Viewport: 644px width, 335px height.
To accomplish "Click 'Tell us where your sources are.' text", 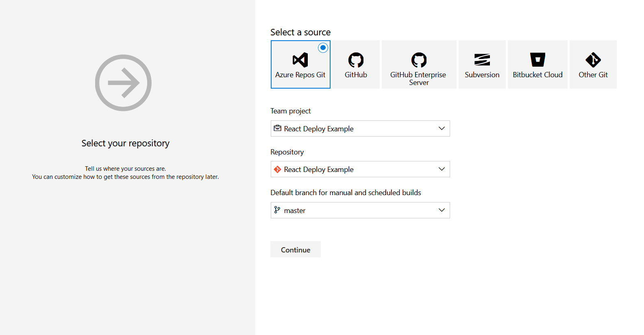I will tap(125, 169).
